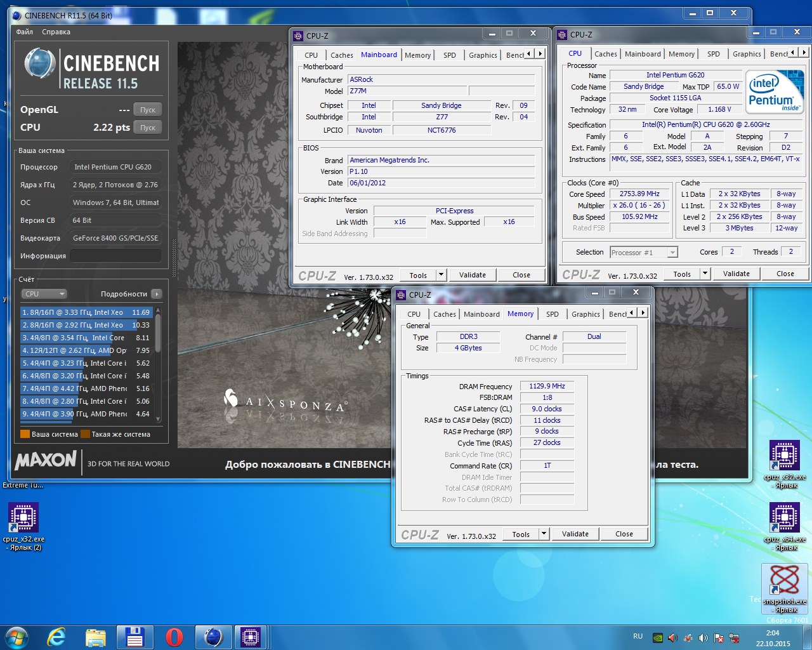Open the Tools dropdown arrow in CPU window
This screenshot has width=812, height=650.
pyautogui.click(x=705, y=274)
